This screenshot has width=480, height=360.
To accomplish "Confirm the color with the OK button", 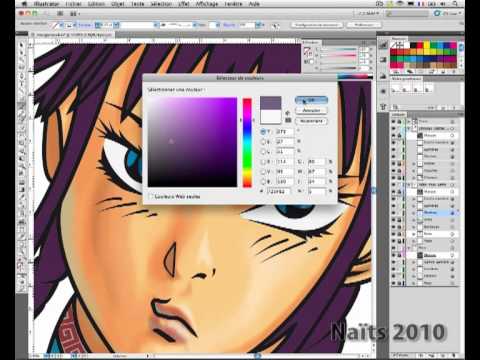I will tap(311, 100).
